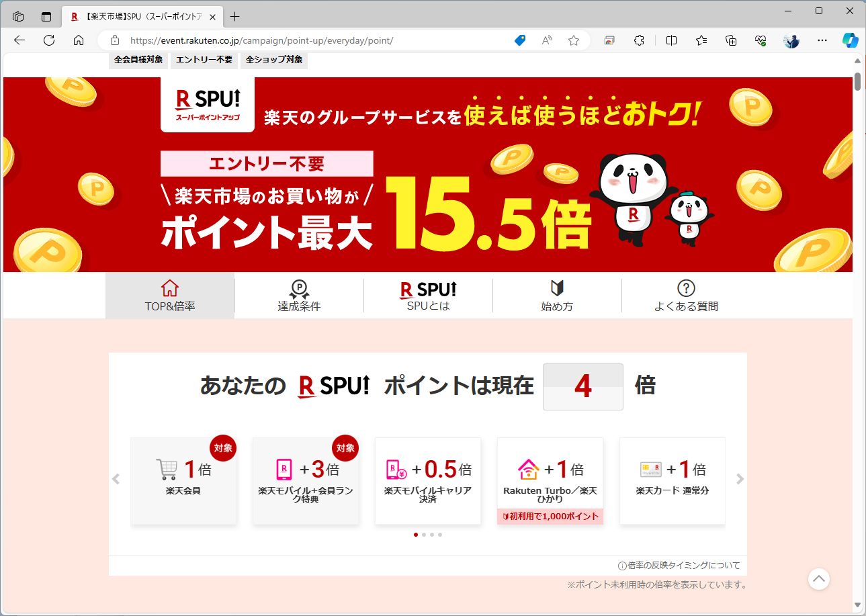Viewport: 866px width, 616px height.
Task: Open the Extensions puzzle icon
Action: [640, 40]
